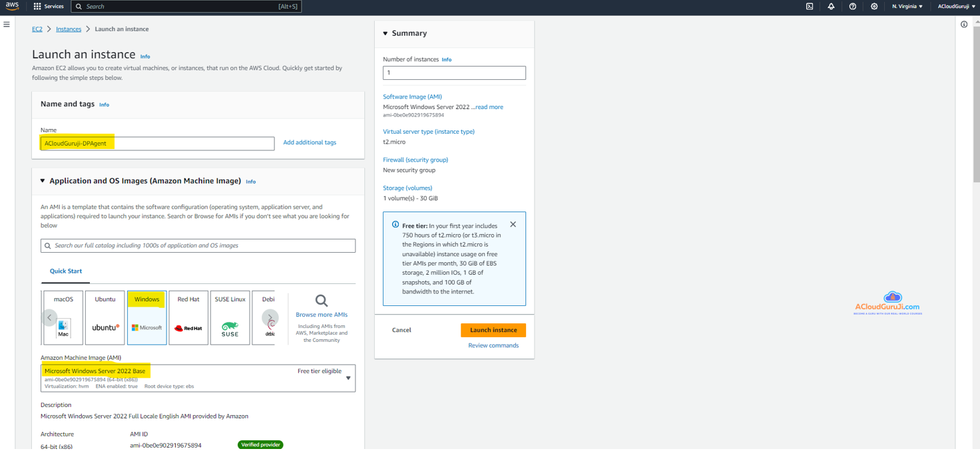
Task: Open the AWS CloudShell icon
Action: tap(810, 7)
